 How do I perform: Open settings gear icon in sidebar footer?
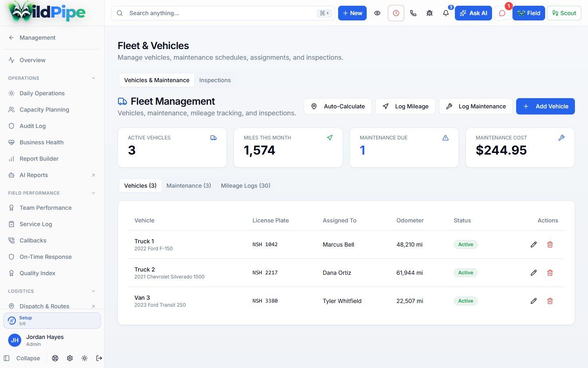(x=70, y=358)
